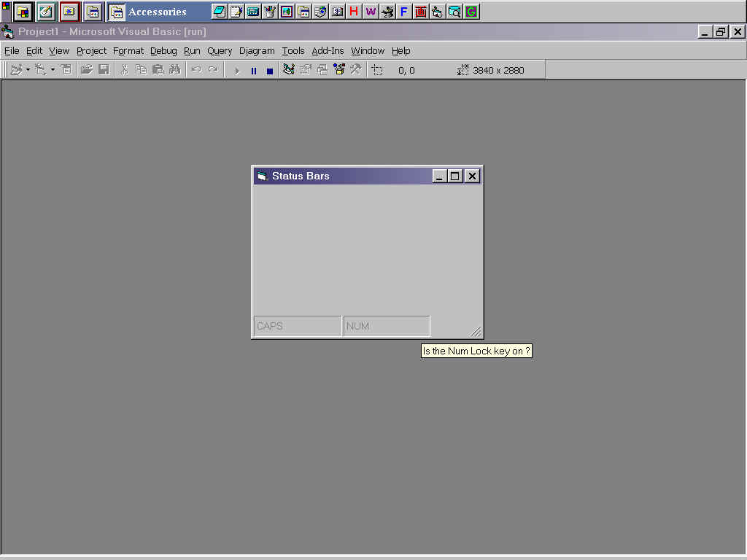Click the Toolbox icon in toolbar
The height and width of the screenshot is (560, 747).
[355, 70]
